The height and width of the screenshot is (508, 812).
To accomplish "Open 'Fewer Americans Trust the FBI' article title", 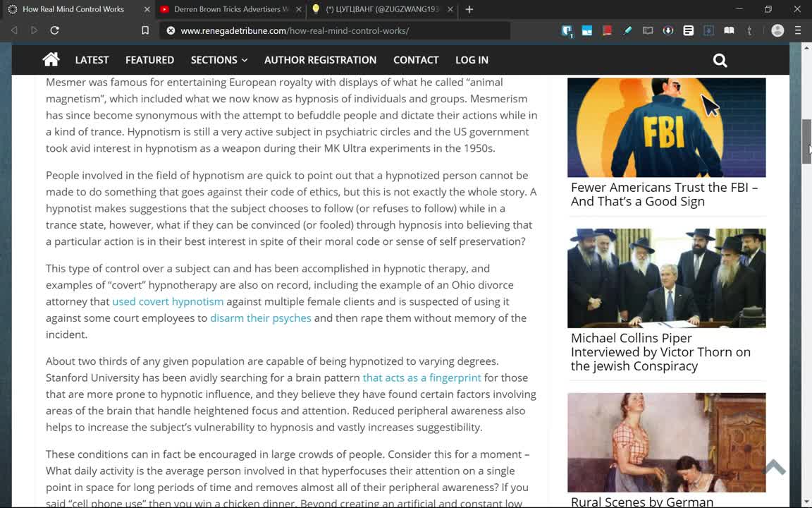I will click(665, 195).
